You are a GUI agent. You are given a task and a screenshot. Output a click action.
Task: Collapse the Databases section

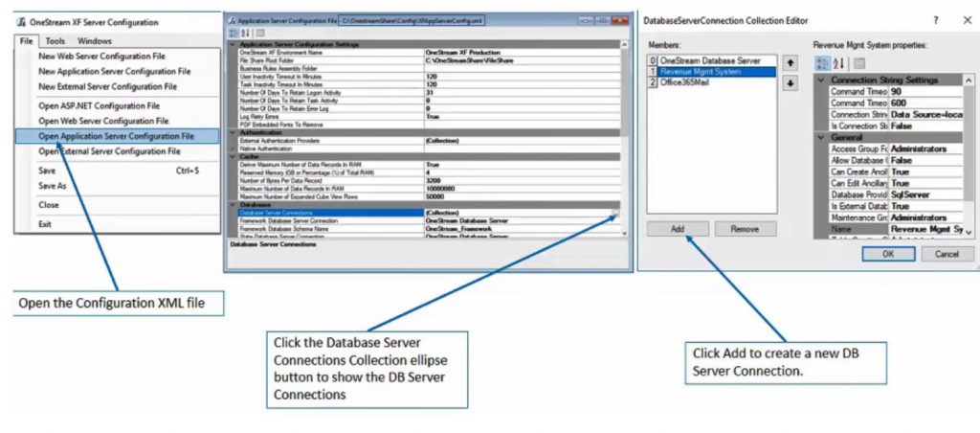click(234, 205)
